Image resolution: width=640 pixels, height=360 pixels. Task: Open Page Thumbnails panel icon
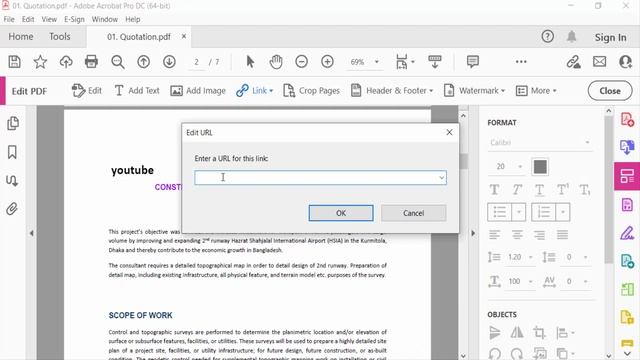coord(13,123)
